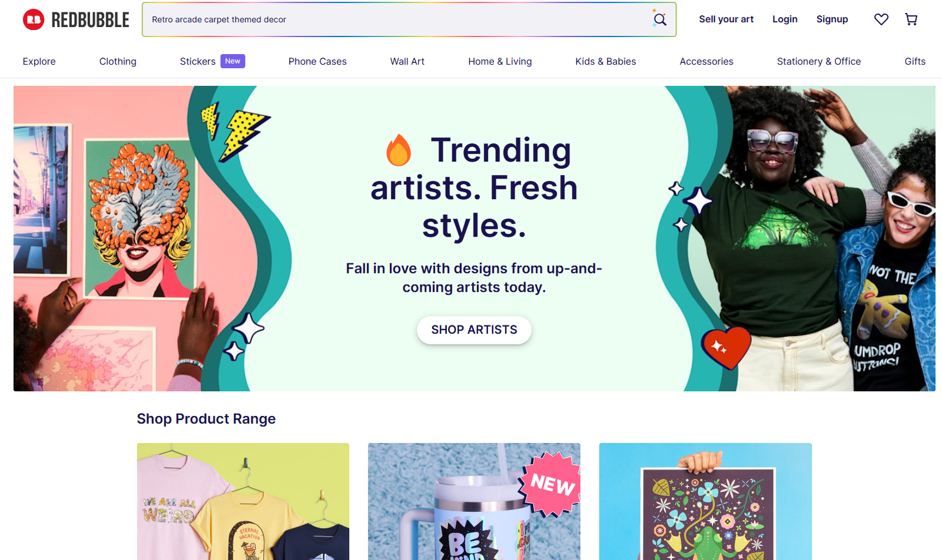This screenshot has height=560, width=942.
Task: Click the SHOP ARTISTS button
Action: (474, 330)
